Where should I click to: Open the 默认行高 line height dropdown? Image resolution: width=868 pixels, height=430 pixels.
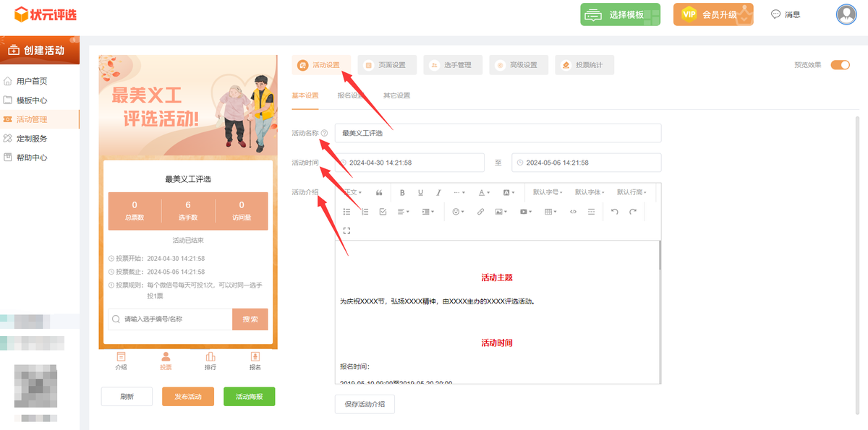(x=631, y=193)
